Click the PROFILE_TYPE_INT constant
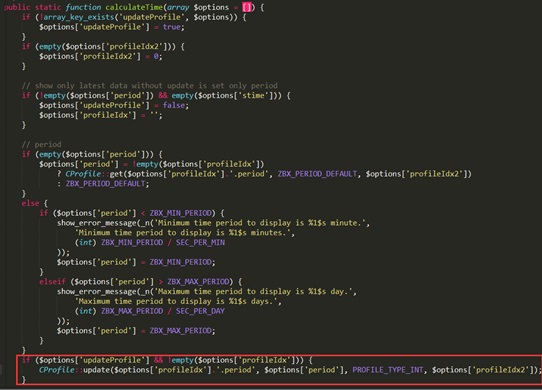Viewport: 542px width, 390px height. (x=388, y=370)
